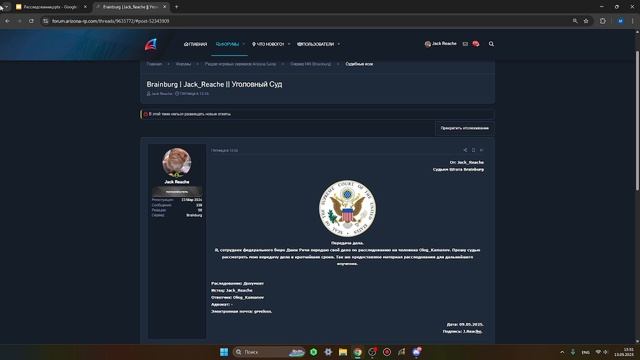Focus the browser address bar URL
Image resolution: width=640 pixels, height=360 pixels.
click(111, 21)
